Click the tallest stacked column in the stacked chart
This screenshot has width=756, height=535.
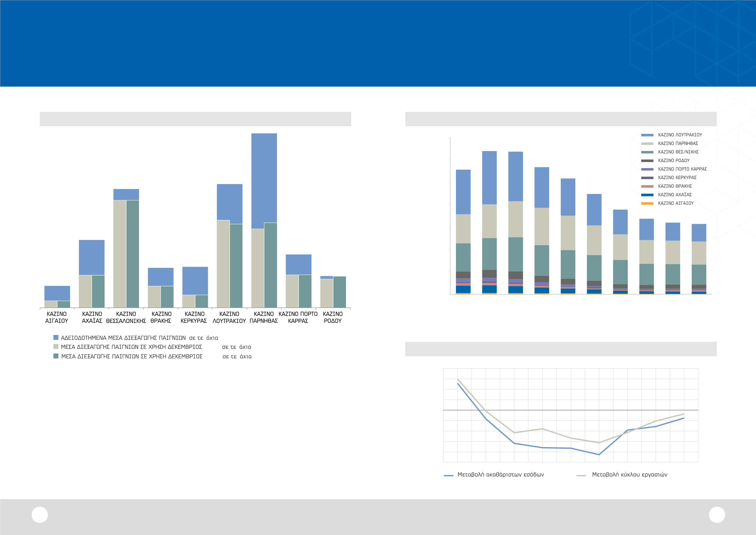tap(489, 223)
